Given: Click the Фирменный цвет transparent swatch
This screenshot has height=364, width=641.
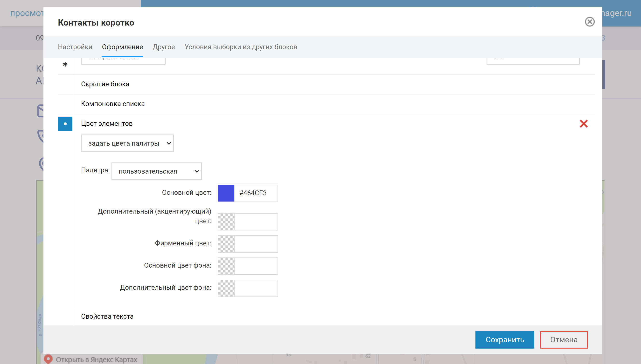Looking at the screenshot, I should click(226, 244).
